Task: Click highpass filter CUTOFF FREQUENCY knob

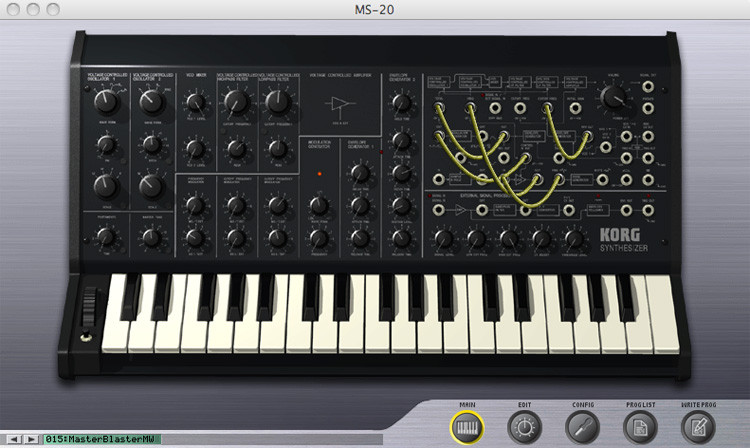Action: pyautogui.click(x=237, y=102)
